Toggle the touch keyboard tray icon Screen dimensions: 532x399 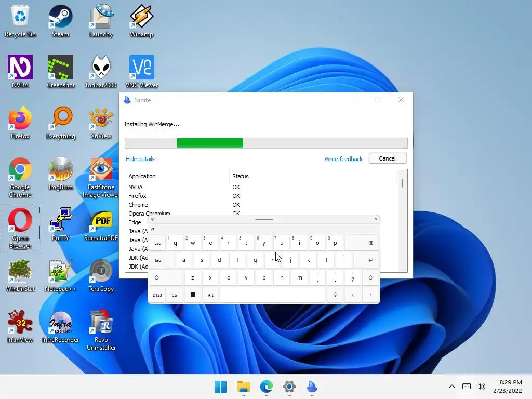coord(467,387)
